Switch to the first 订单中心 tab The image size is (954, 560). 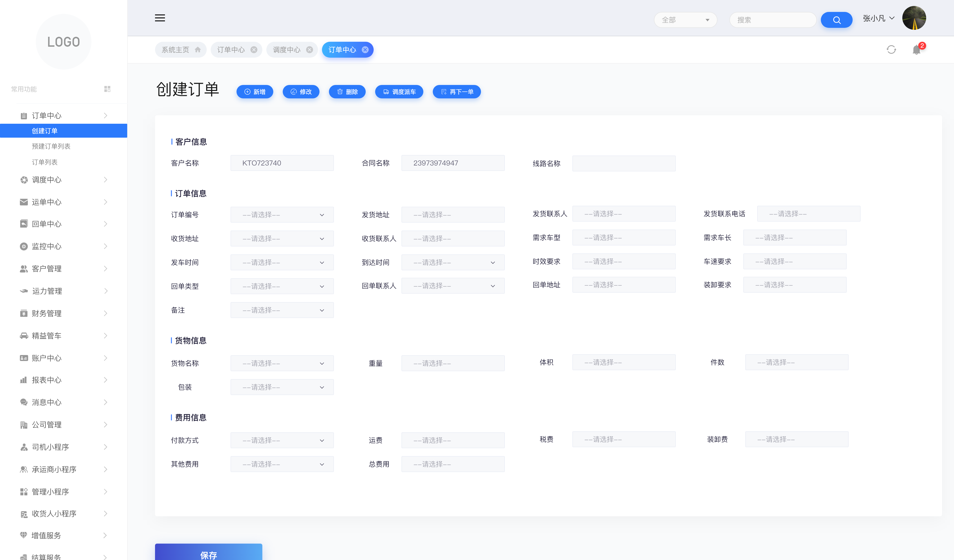click(236, 50)
